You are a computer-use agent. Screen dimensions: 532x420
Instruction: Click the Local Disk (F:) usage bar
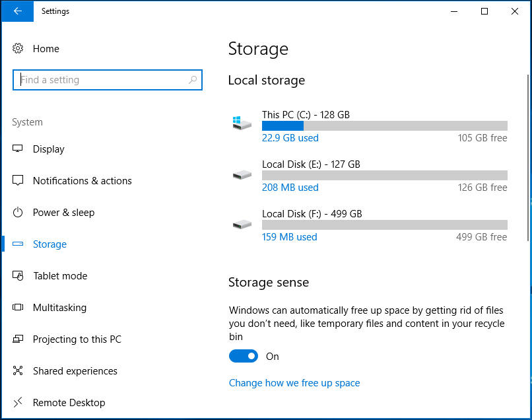coord(384,225)
